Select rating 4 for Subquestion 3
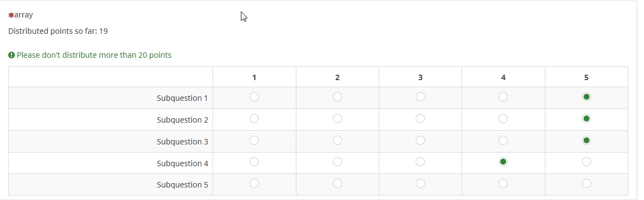 (503, 141)
